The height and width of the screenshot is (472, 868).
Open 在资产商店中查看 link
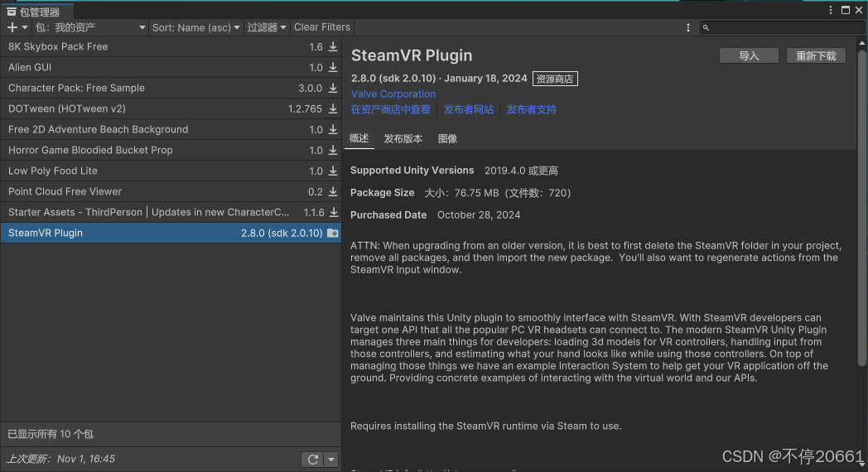click(x=390, y=109)
